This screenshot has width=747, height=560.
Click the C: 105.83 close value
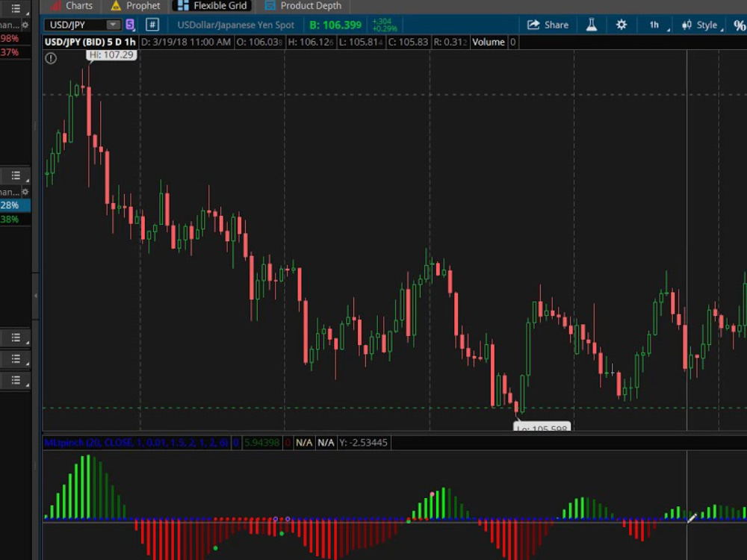click(408, 42)
